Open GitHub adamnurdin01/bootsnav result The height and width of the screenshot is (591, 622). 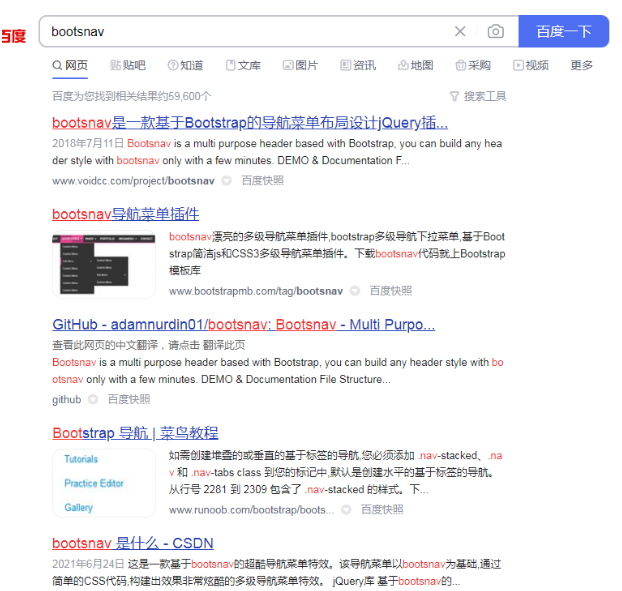point(244,324)
